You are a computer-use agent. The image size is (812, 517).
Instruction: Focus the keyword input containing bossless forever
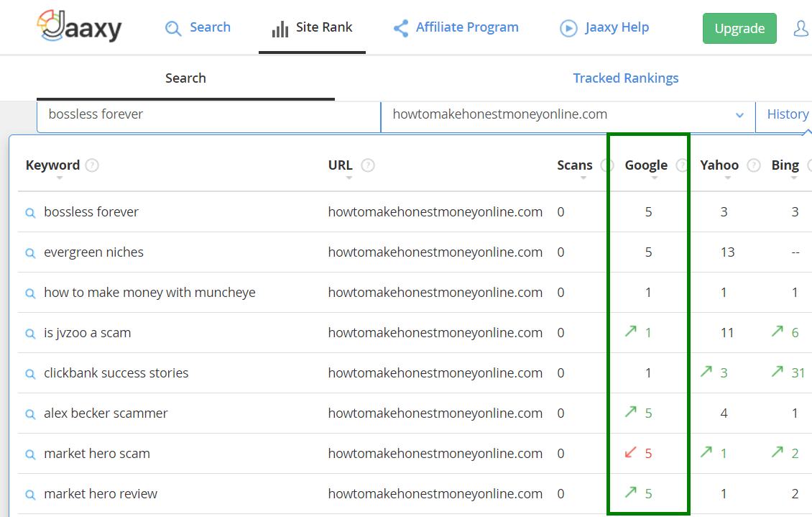(208, 116)
